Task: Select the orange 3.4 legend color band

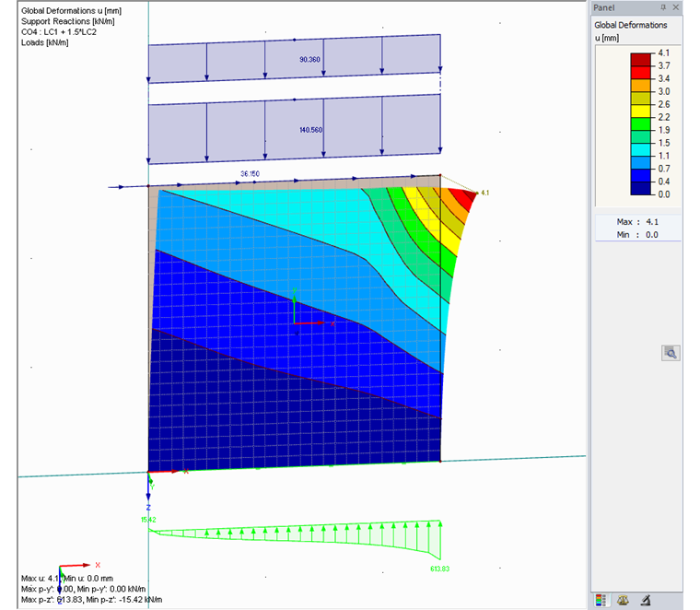Action: pos(641,86)
